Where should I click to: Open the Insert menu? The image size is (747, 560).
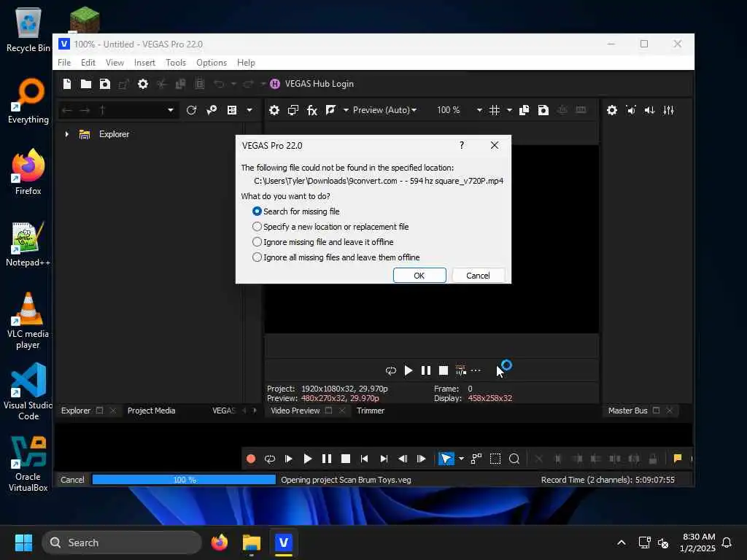(x=144, y=63)
